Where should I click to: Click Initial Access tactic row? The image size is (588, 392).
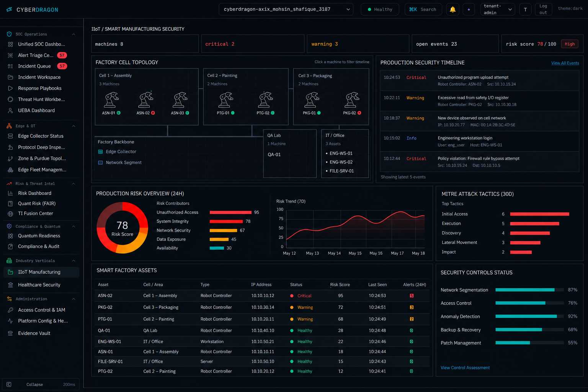[505, 214]
